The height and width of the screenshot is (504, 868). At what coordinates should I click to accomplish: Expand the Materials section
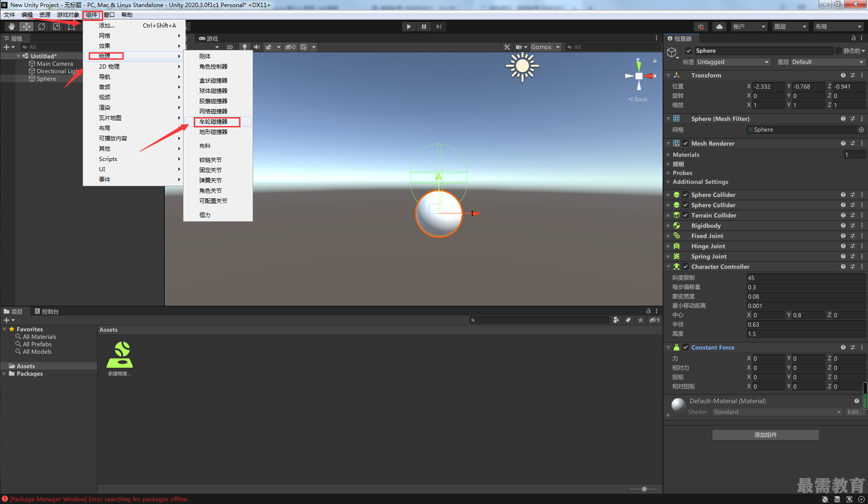coord(669,155)
